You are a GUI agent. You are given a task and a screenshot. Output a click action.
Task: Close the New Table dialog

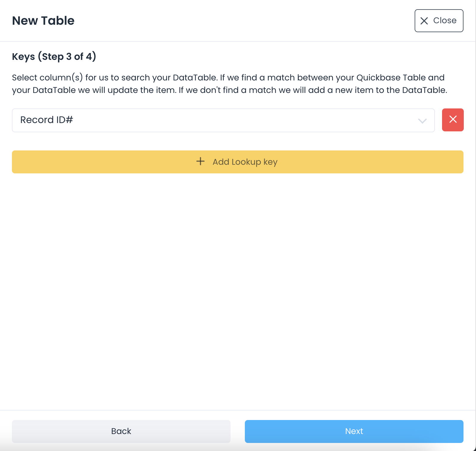pyautogui.click(x=438, y=21)
